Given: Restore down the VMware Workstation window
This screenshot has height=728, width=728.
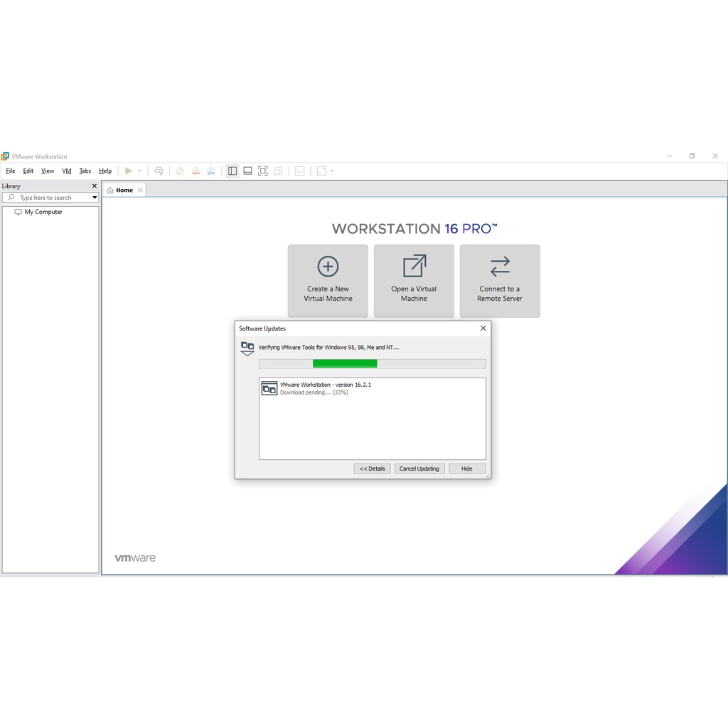Looking at the screenshot, I should [692, 156].
